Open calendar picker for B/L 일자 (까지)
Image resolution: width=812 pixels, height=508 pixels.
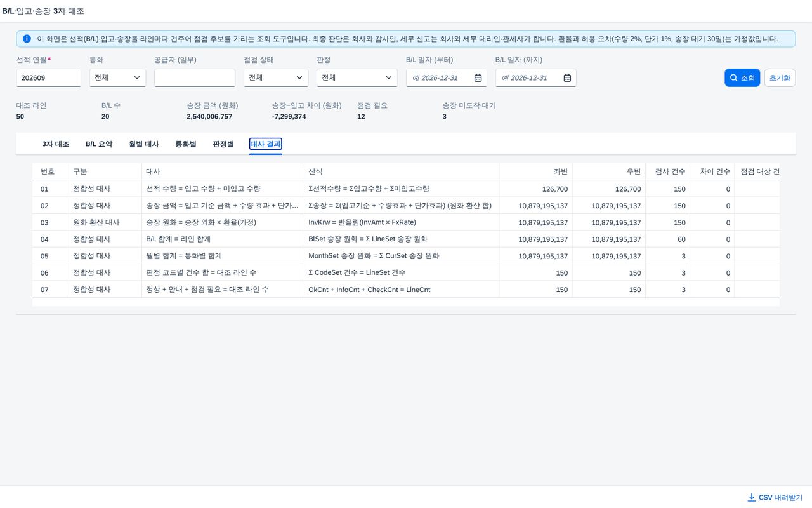click(567, 77)
